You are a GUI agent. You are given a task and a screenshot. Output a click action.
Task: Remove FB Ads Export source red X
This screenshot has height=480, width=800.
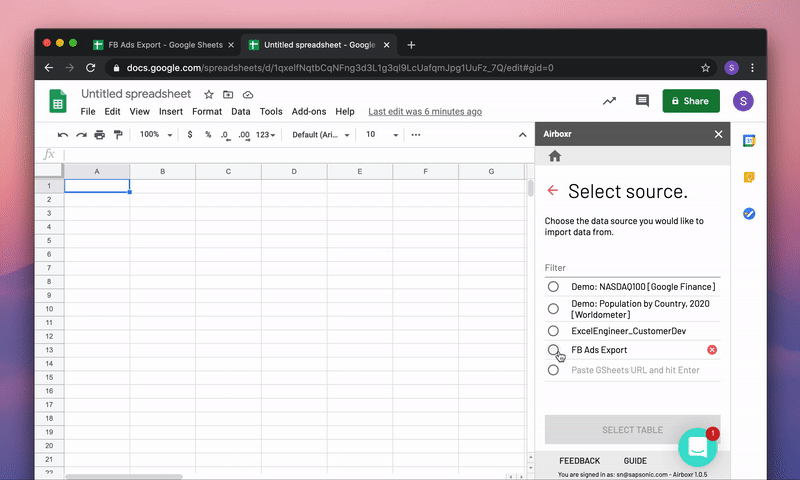[x=712, y=349]
